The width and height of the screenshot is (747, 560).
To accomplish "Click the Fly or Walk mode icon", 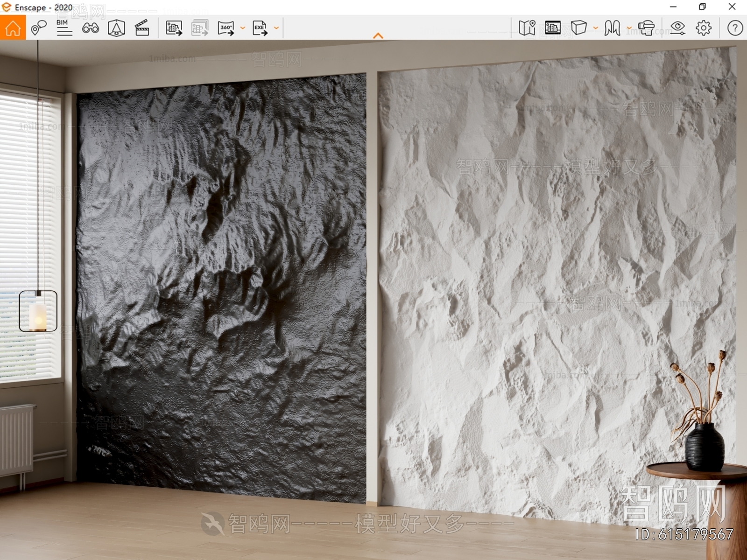I will 612,28.
